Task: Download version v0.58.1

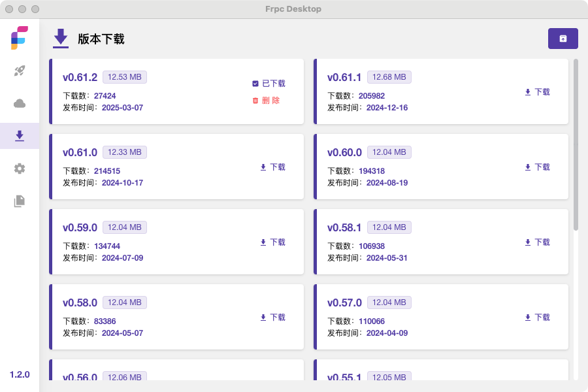Action: pos(537,242)
